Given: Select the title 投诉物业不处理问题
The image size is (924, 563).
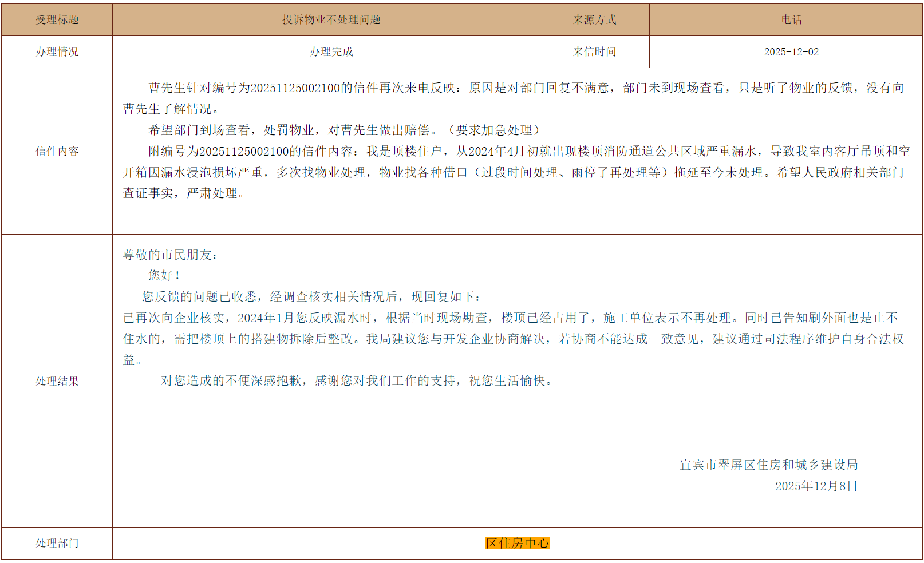Looking at the screenshot, I should 331,20.
